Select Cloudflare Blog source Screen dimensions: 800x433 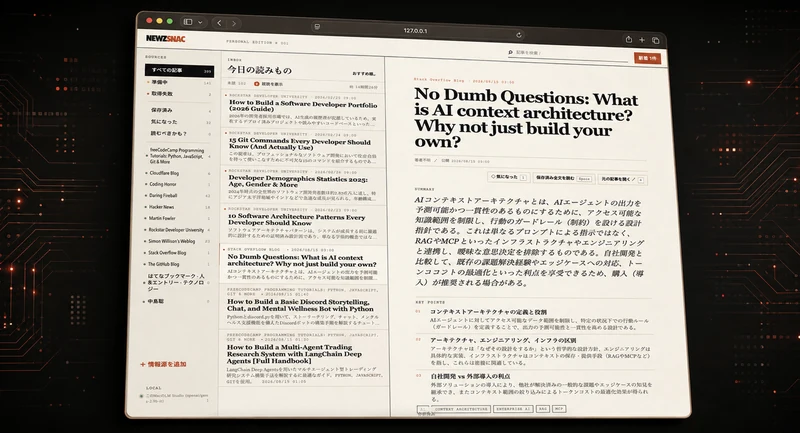point(178,173)
